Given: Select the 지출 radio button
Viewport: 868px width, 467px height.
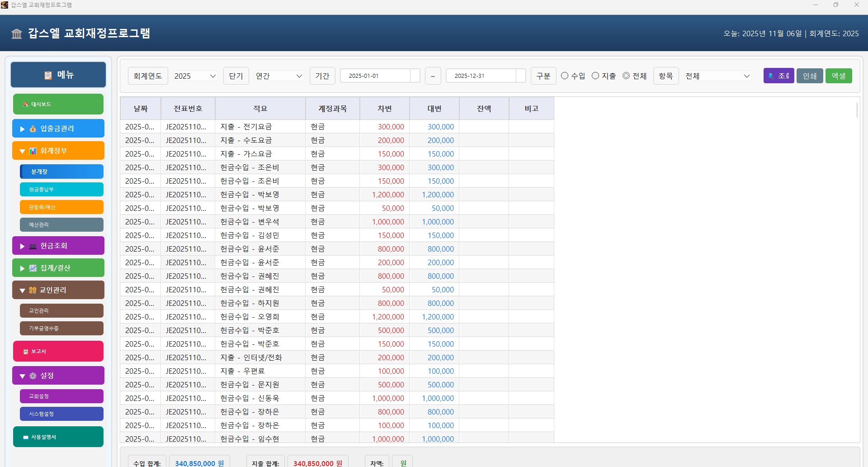Looking at the screenshot, I should click(595, 76).
